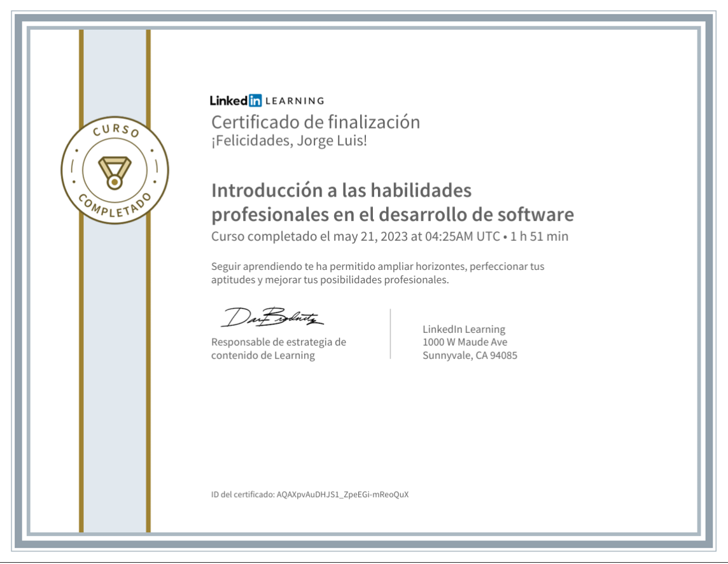Select the heading 'Certificado de finalización'
Viewport: 728px width, 564px height.
pyautogui.click(x=316, y=122)
